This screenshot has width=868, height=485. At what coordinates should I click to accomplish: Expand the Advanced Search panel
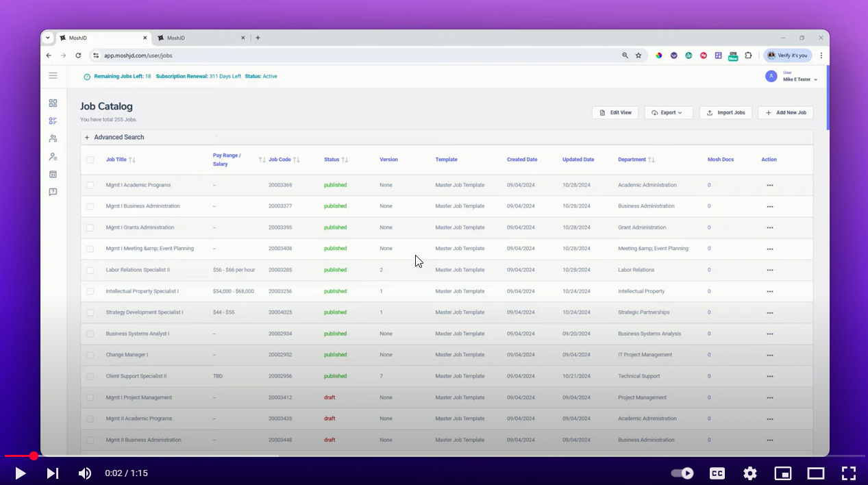click(x=114, y=137)
